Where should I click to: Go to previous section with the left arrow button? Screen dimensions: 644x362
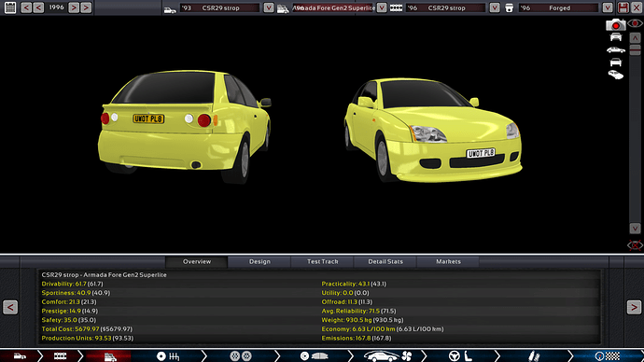pyautogui.click(x=10, y=307)
